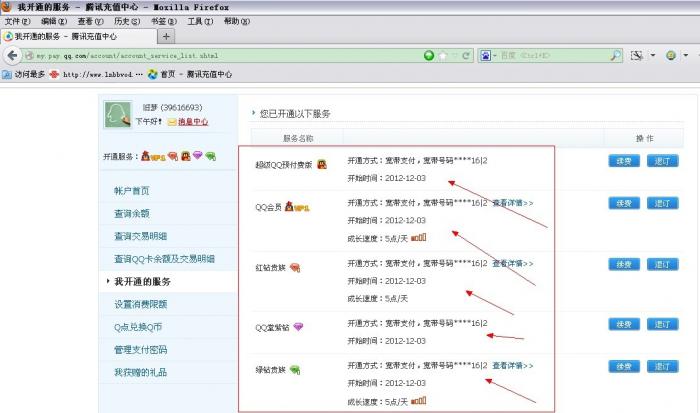
Task: Bookmark page with the star icon
Action: tap(443, 55)
